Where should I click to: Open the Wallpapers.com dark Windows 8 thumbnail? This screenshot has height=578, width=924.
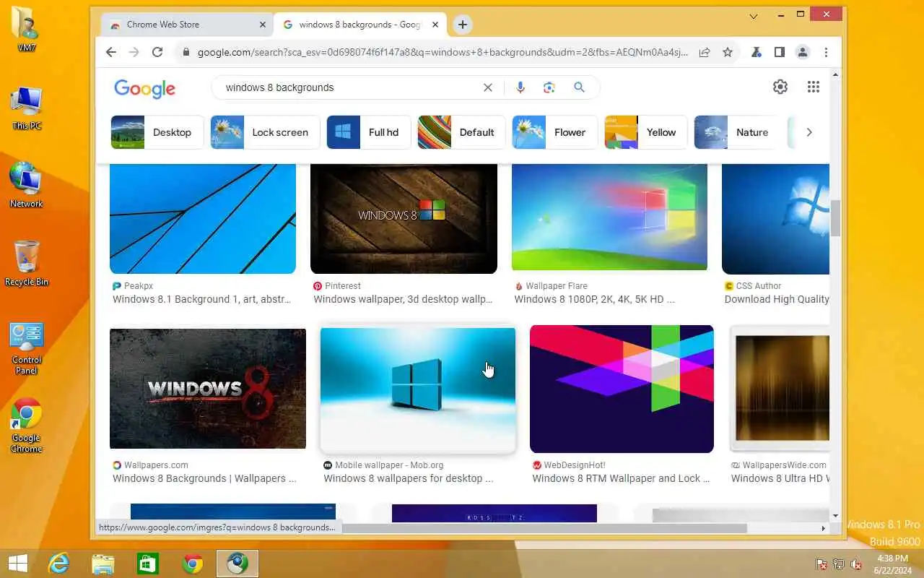tap(208, 389)
